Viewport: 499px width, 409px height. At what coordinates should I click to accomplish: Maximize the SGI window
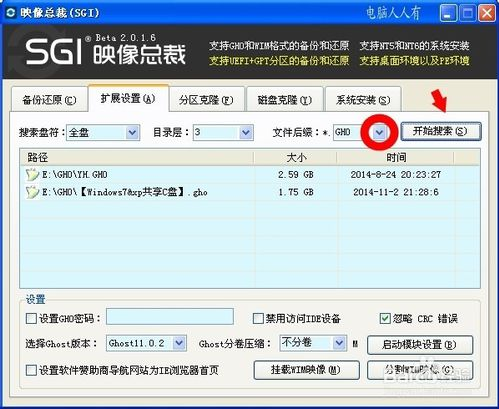tap(468, 13)
